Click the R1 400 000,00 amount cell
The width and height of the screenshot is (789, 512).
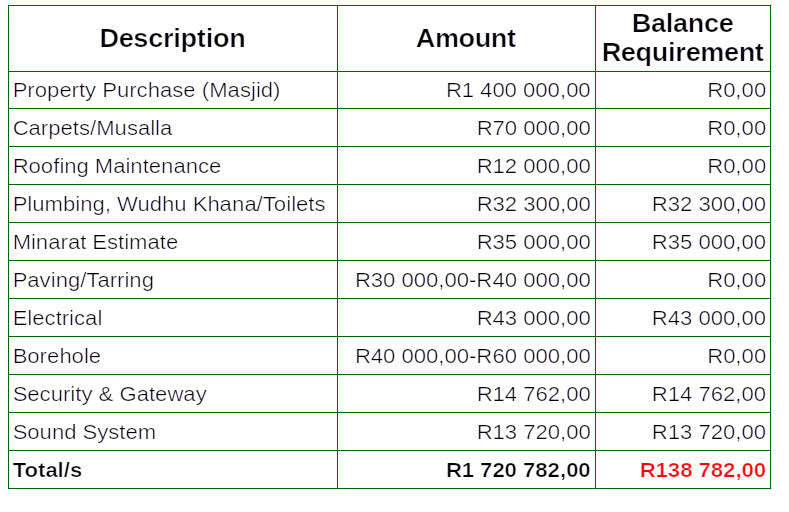[x=518, y=90]
